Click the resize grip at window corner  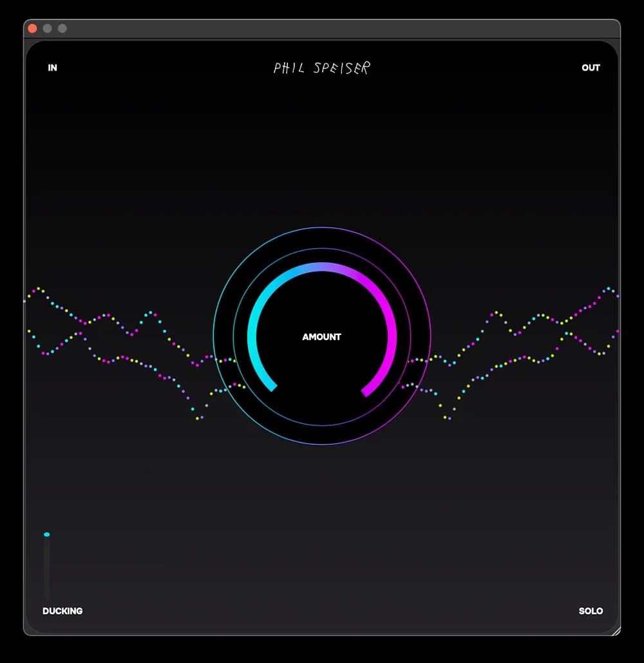[615, 631]
